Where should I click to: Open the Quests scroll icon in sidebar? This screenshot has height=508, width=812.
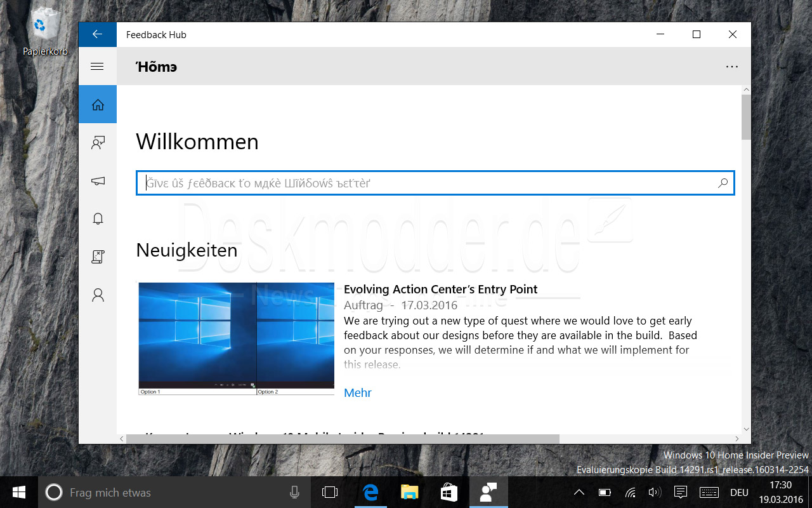coord(97,257)
